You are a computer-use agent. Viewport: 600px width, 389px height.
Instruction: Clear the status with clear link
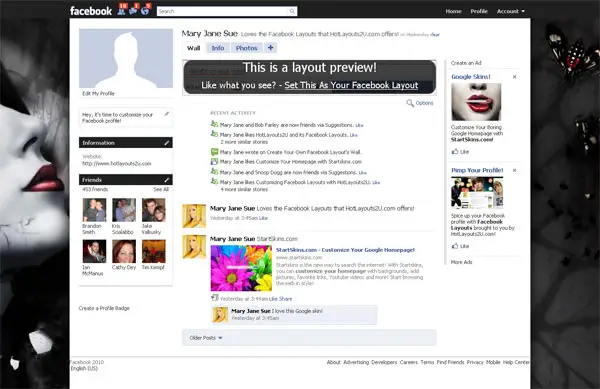coord(435,34)
